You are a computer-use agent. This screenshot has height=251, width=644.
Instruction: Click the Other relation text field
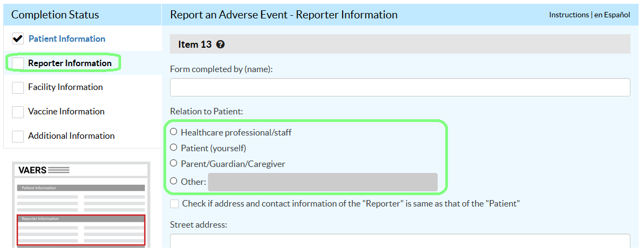pyautogui.click(x=323, y=182)
